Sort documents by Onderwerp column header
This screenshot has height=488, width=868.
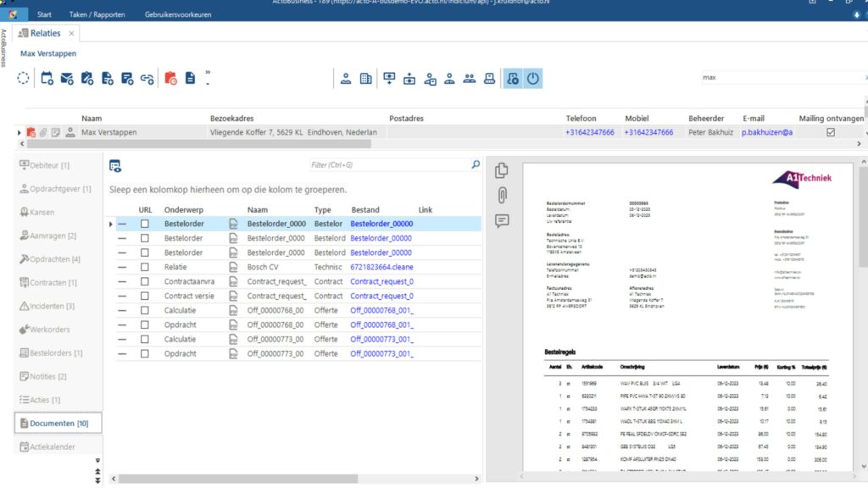click(184, 210)
